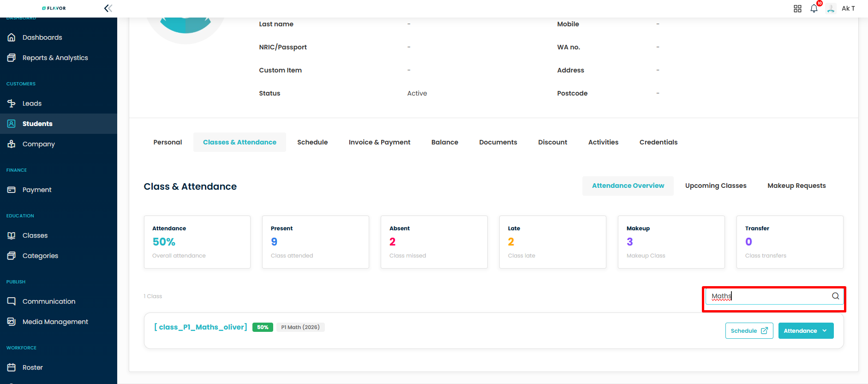
Task: Click the Roster calendar icon
Action: tap(12, 367)
